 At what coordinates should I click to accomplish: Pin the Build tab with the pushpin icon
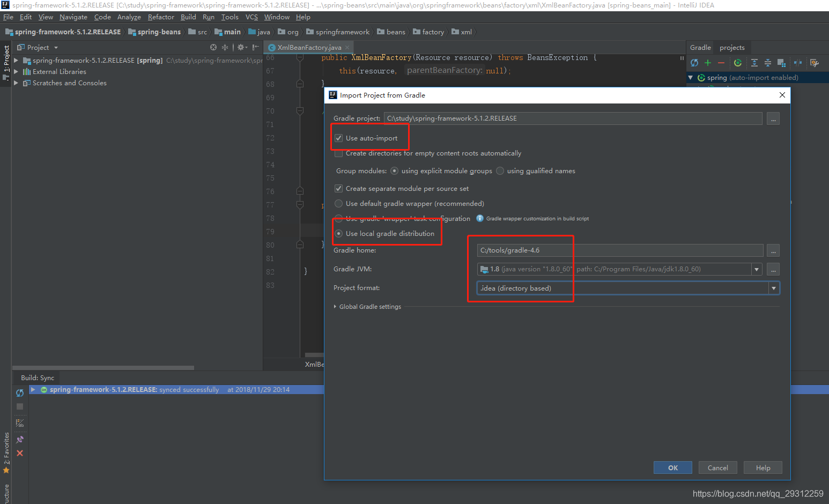click(x=20, y=440)
